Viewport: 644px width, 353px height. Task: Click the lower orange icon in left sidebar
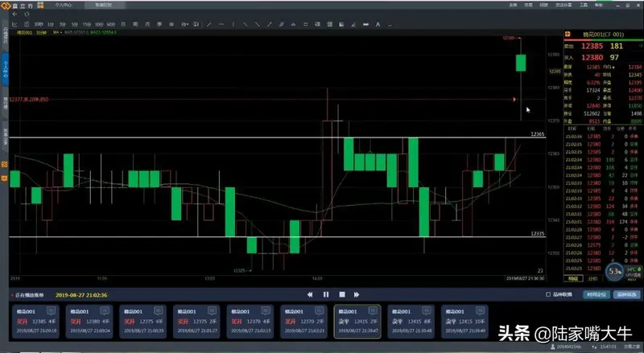coord(5,179)
